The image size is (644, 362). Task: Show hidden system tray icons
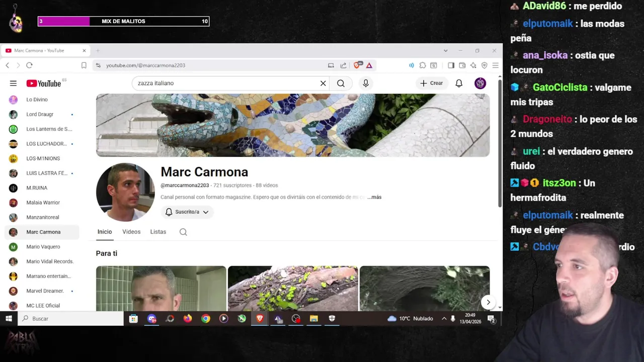(x=444, y=318)
